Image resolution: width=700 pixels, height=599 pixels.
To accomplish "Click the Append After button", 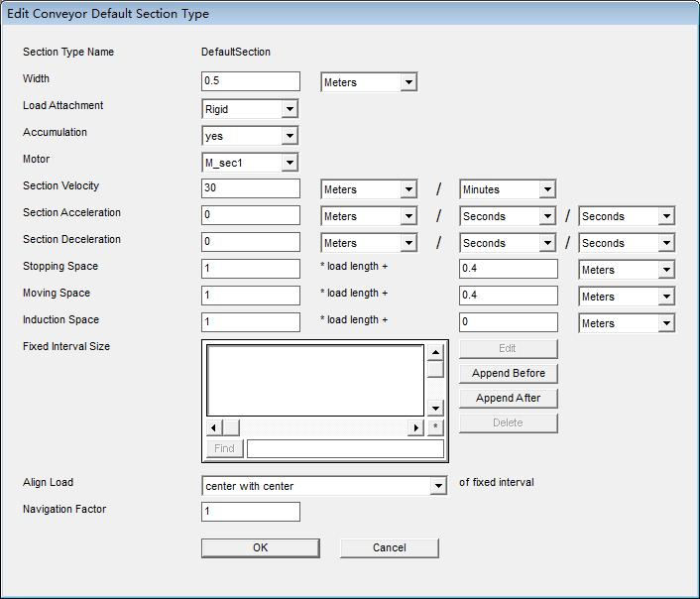I will coord(509,398).
